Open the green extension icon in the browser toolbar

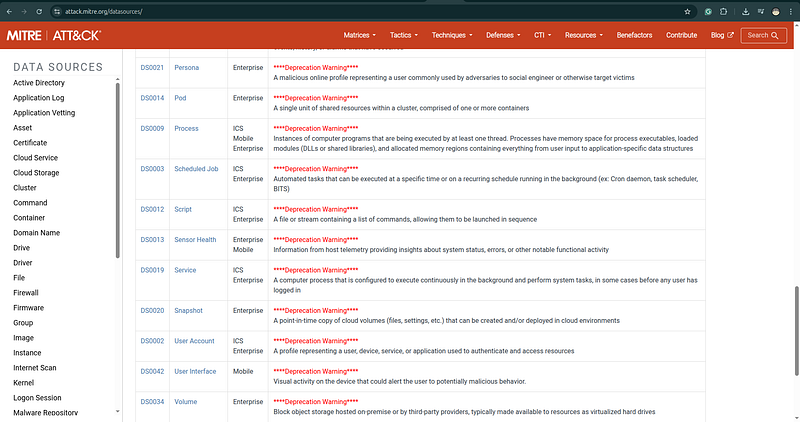click(708, 11)
